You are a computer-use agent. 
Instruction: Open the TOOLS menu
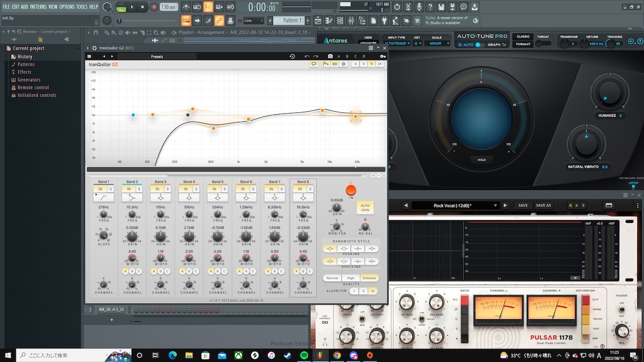(x=82, y=7)
